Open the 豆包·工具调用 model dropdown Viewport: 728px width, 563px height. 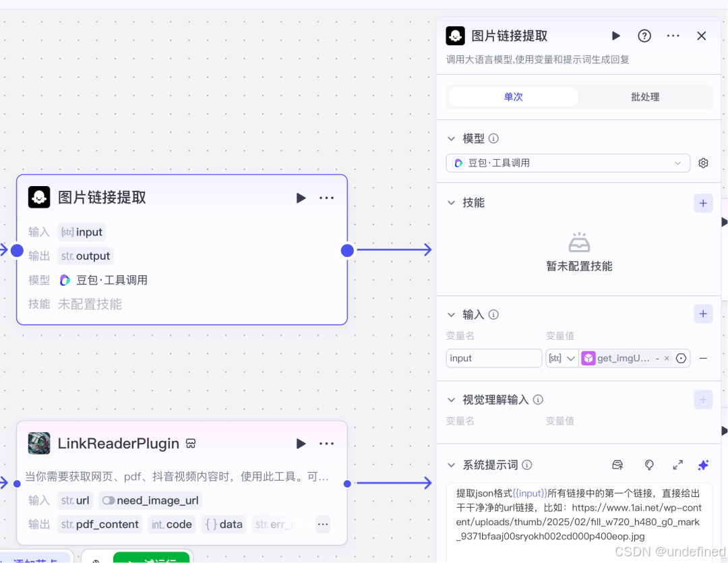(568, 163)
